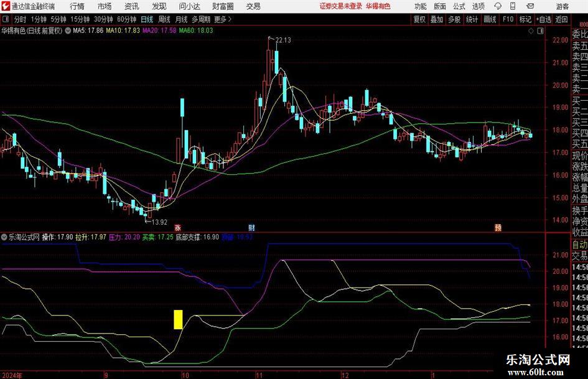
Task: Click the 13.92 low price label
Action: coord(159,222)
